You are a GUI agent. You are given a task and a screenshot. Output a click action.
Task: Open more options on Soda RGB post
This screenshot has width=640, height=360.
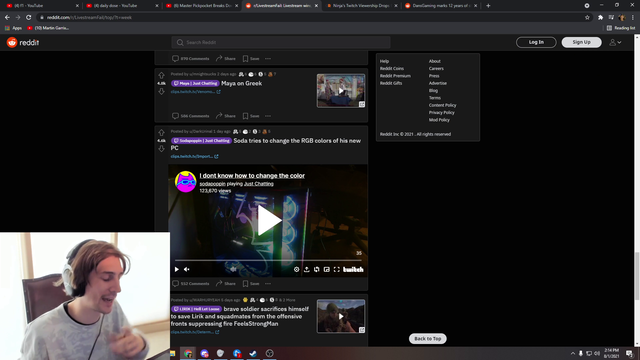[268, 284]
